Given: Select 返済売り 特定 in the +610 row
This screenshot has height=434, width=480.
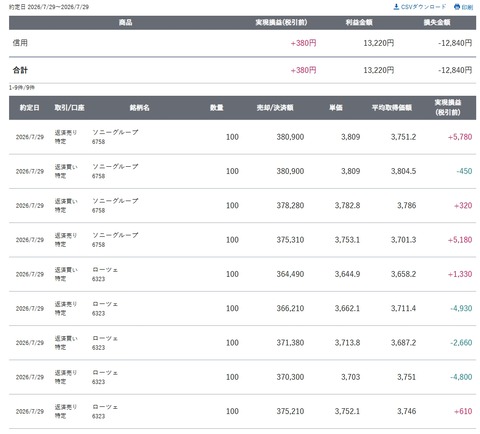Looking at the screenshot, I should (66, 411).
